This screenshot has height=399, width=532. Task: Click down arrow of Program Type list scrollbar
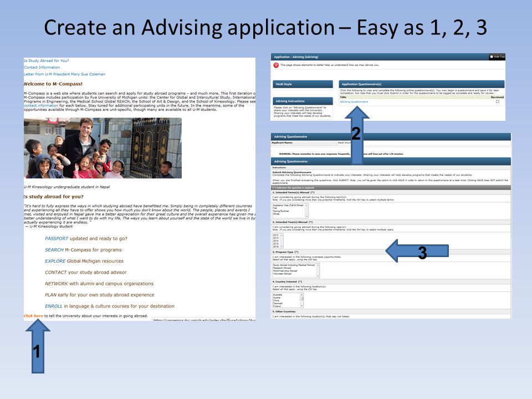(318, 276)
